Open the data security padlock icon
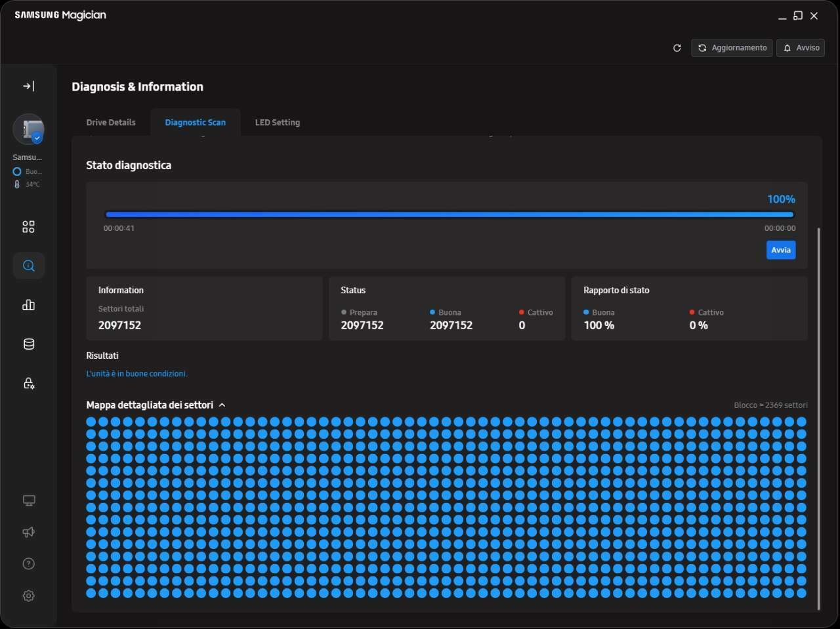840x629 pixels. pyautogui.click(x=28, y=383)
